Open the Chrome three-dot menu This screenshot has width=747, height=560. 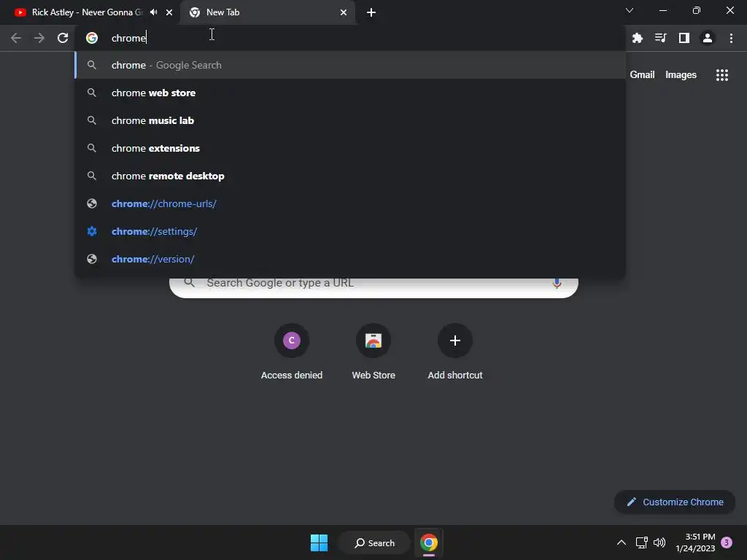coord(731,38)
